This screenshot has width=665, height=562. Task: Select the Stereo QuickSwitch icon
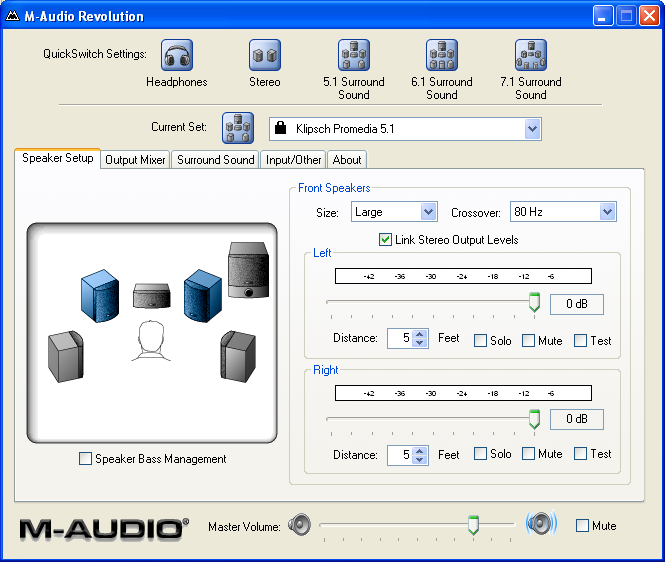pyautogui.click(x=265, y=55)
